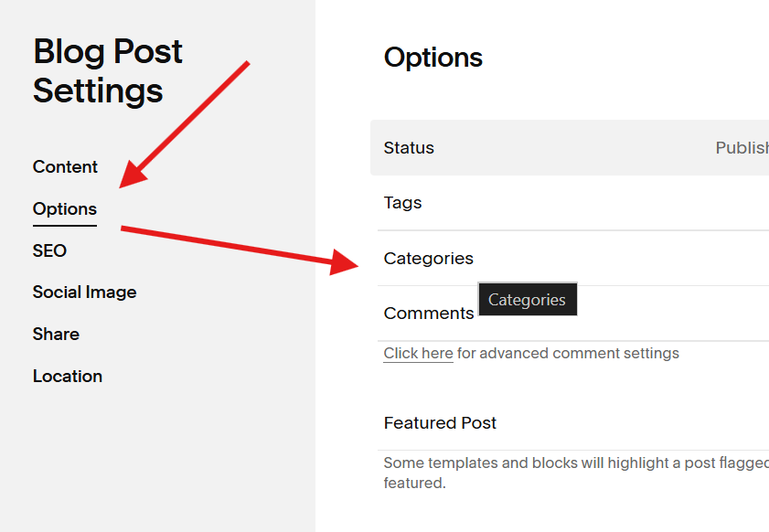Open the Location settings tab
Image resolution: width=769 pixels, height=532 pixels.
point(68,376)
